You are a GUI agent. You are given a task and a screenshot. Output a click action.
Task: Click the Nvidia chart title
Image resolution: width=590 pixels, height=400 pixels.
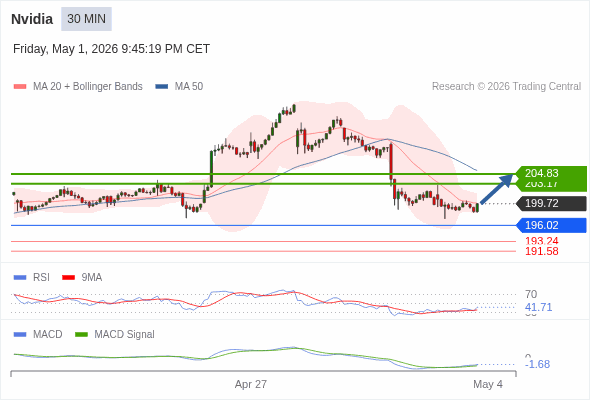(32, 19)
